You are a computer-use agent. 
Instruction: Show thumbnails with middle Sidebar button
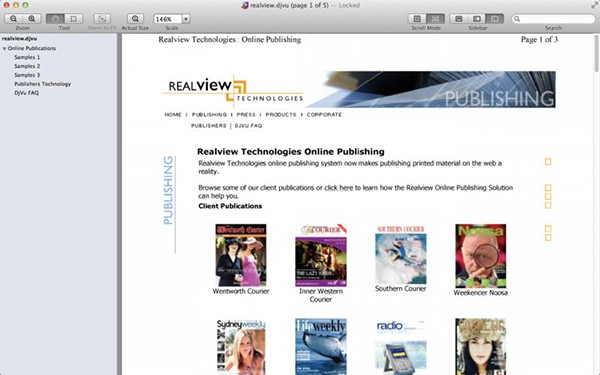coord(477,19)
